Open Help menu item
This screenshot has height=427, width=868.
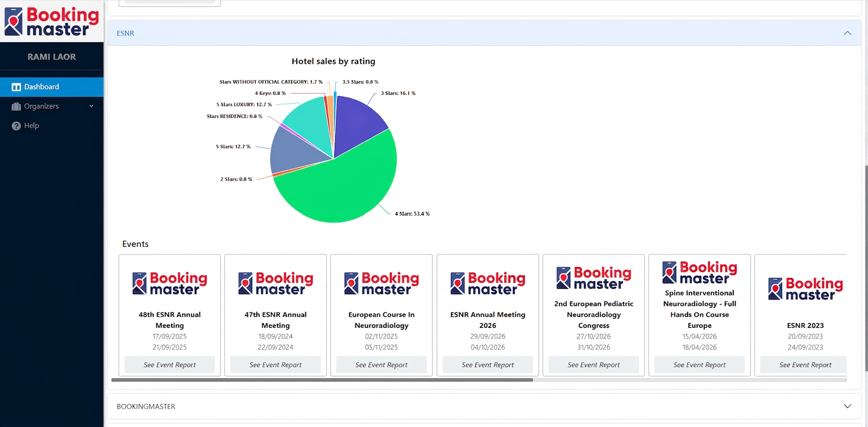pyautogui.click(x=52, y=126)
